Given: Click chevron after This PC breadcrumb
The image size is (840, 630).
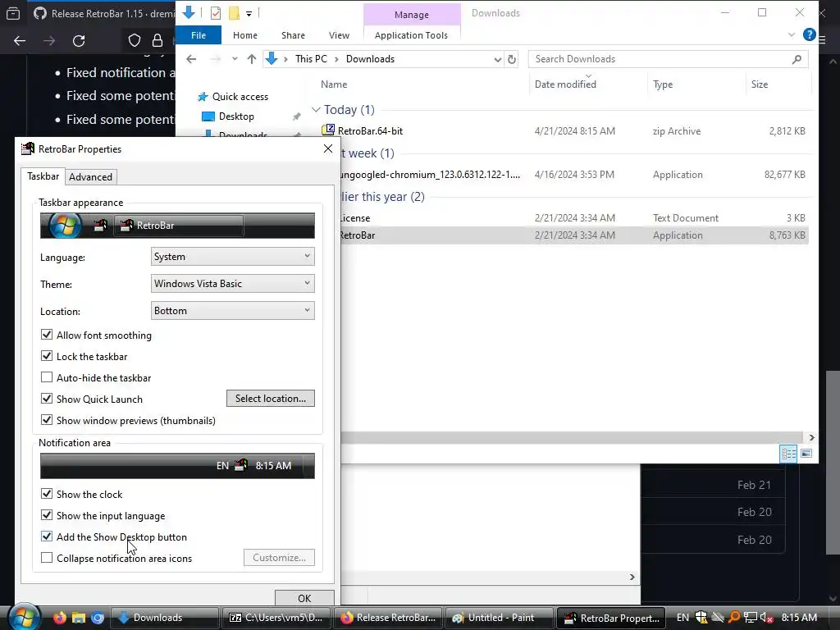Looking at the screenshot, I should point(336,59).
